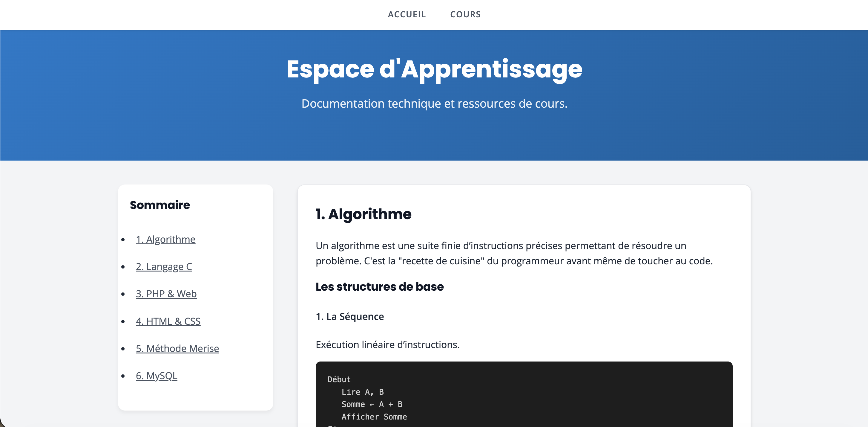Open the ACCUEIL menu item

407,15
